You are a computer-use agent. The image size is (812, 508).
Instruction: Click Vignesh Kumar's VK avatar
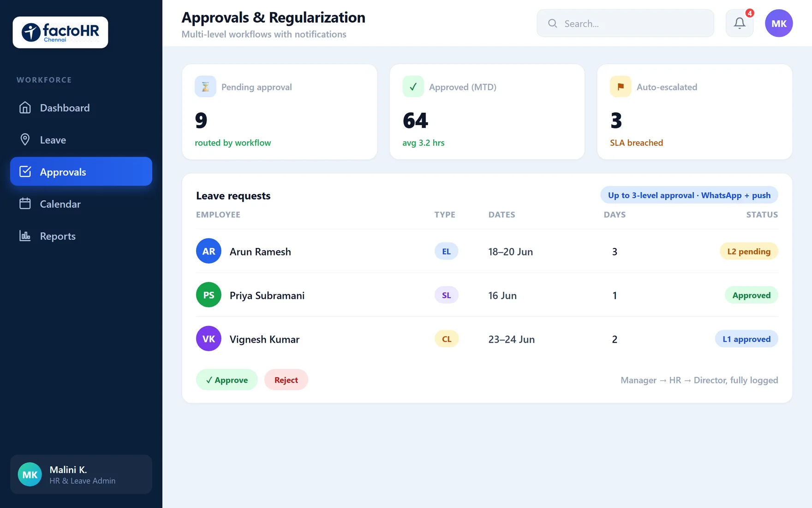[209, 339]
